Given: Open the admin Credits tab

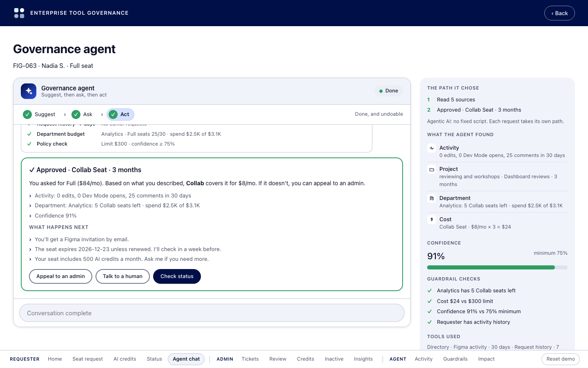Looking at the screenshot, I should tap(305, 359).
